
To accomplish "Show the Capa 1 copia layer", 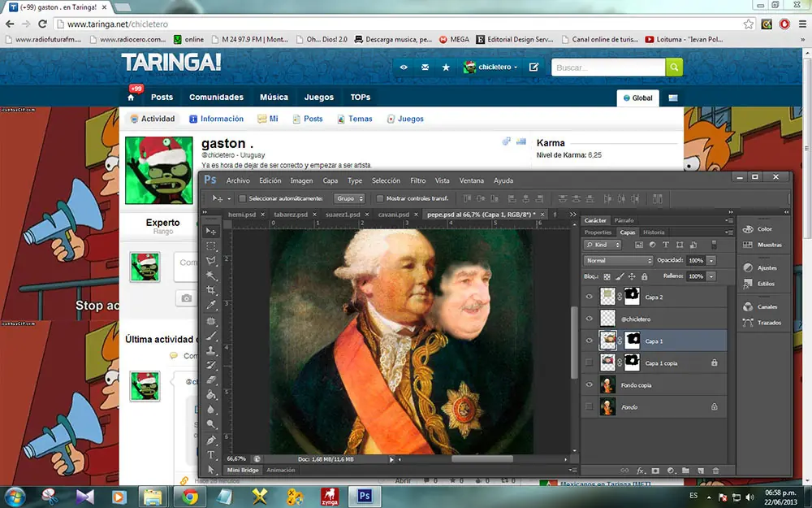I will coord(589,363).
